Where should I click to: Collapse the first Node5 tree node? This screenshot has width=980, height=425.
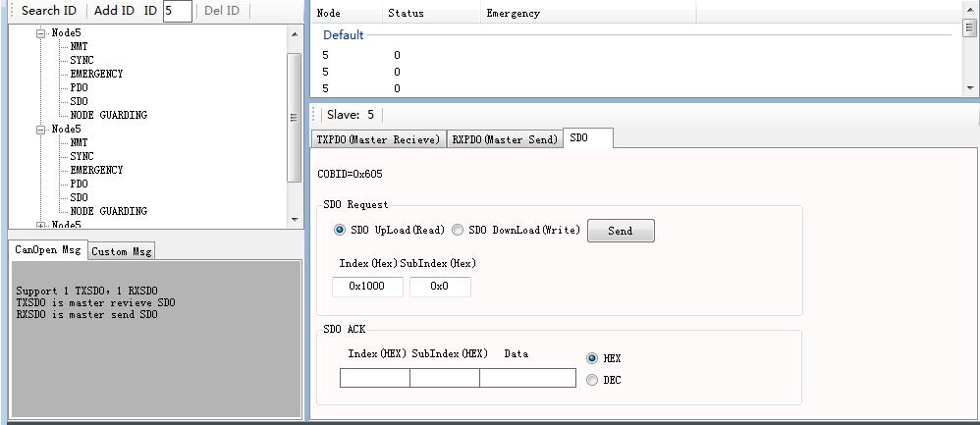coord(41,32)
